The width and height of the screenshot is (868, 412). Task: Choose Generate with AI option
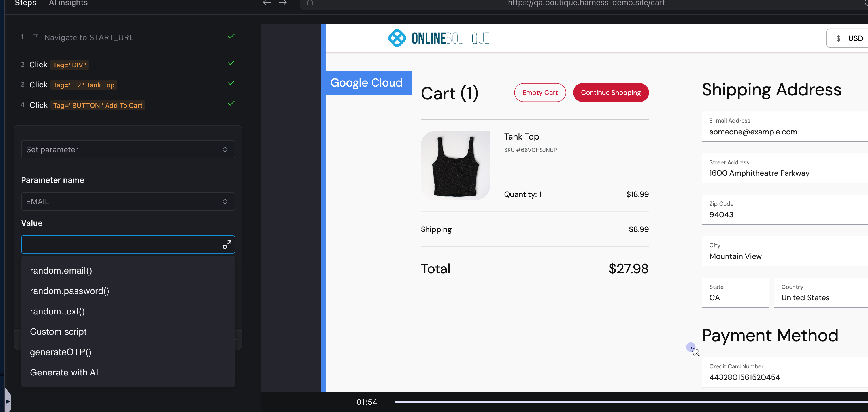64,372
